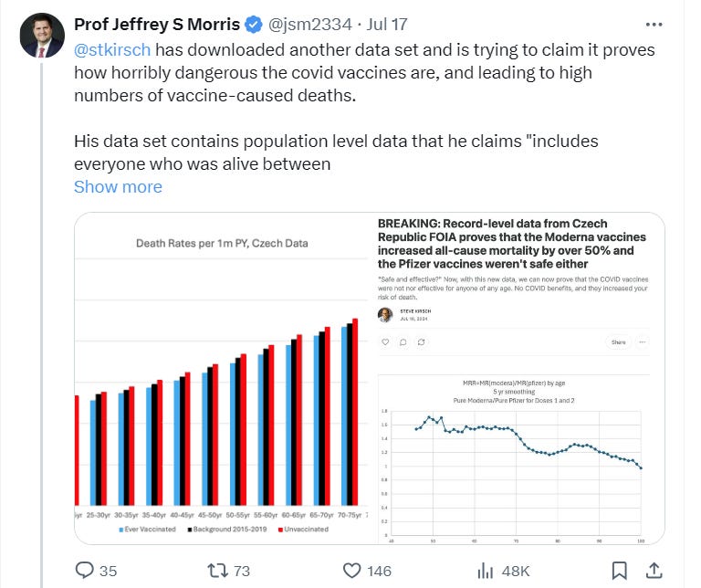Click the Share button in article screenshot
The height and width of the screenshot is (588, 701).
click(619, 342)
